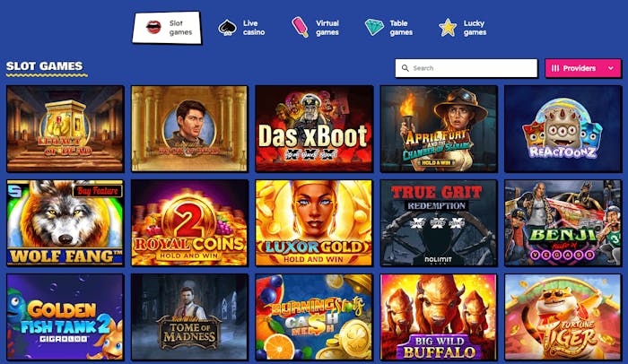Open the Das xBoot slot game

click(314, 128)
